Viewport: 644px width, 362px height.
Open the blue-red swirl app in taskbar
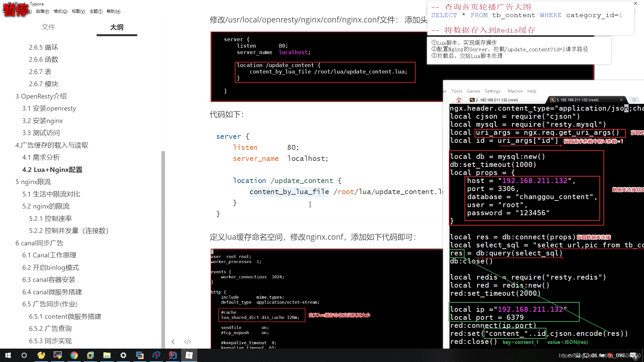coord(156,355)
